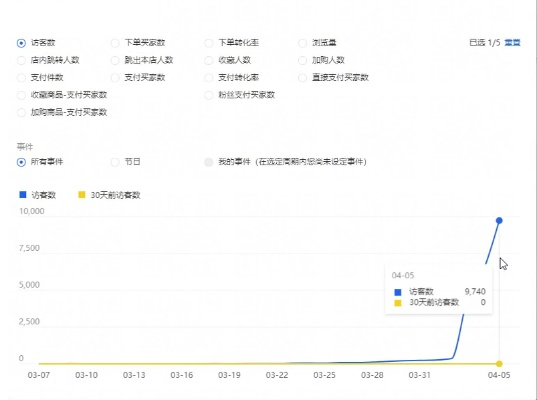Click the 03-16 x-axis date label
This screenshot has height=400, width=537.
click(182, 375)
